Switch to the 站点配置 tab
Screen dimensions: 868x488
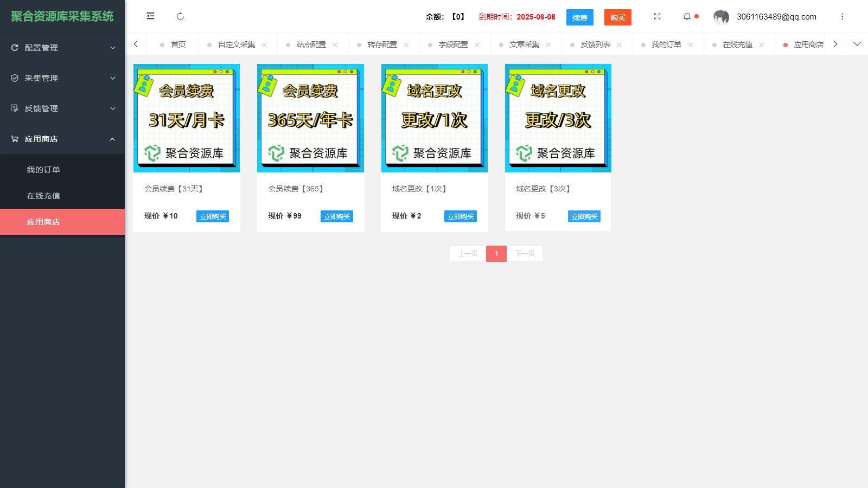[311, 44]
